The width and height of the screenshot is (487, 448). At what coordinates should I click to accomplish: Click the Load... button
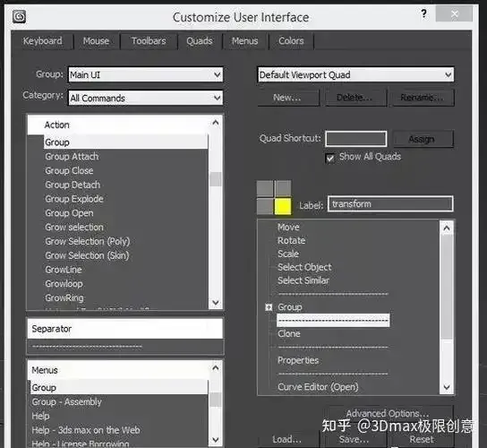tap(287, 439)
